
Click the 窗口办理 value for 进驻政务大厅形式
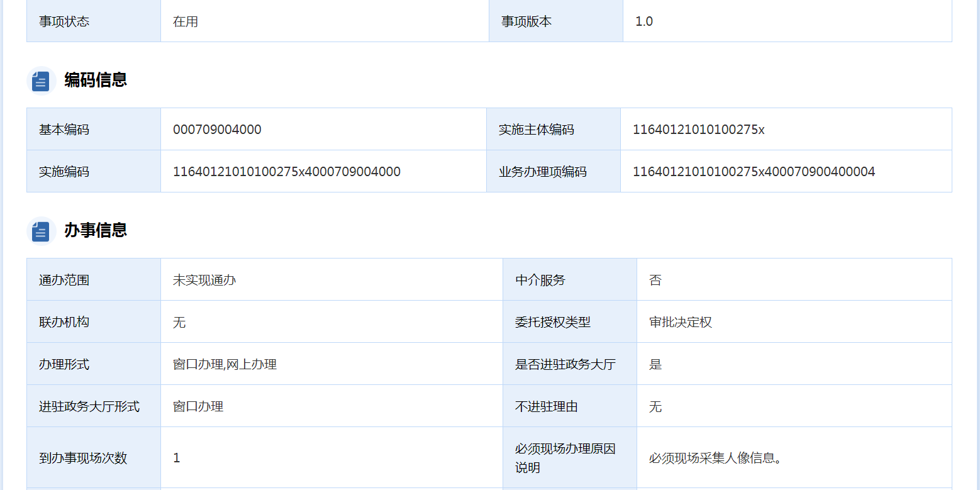pos(198,406)
